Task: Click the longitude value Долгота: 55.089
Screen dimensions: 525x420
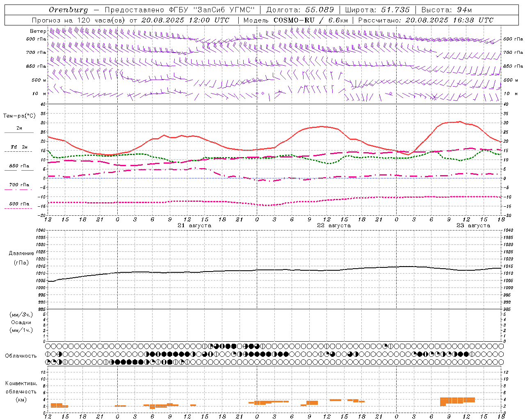Action: tap(300, 9)
